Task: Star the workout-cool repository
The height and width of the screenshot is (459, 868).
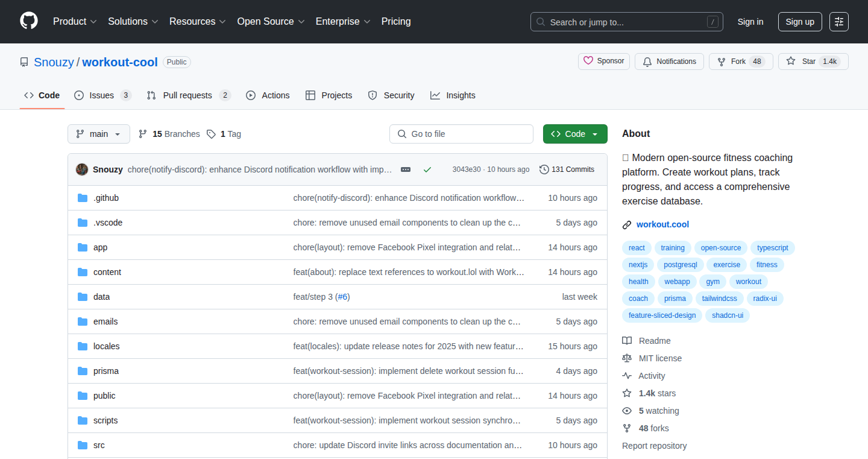Action: pyautogui.click(x=813, y=62)
